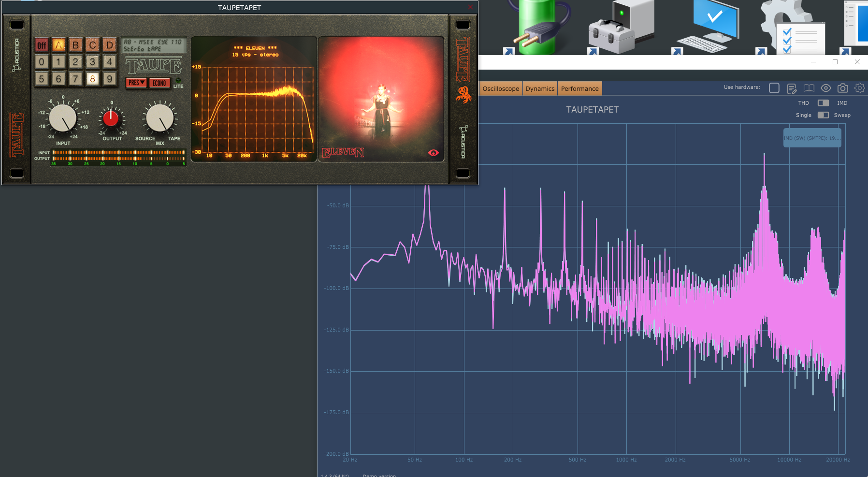Screen dimensions: 868x477
Task: Click the 1000 Hz axis label
Action: (626, 460)
